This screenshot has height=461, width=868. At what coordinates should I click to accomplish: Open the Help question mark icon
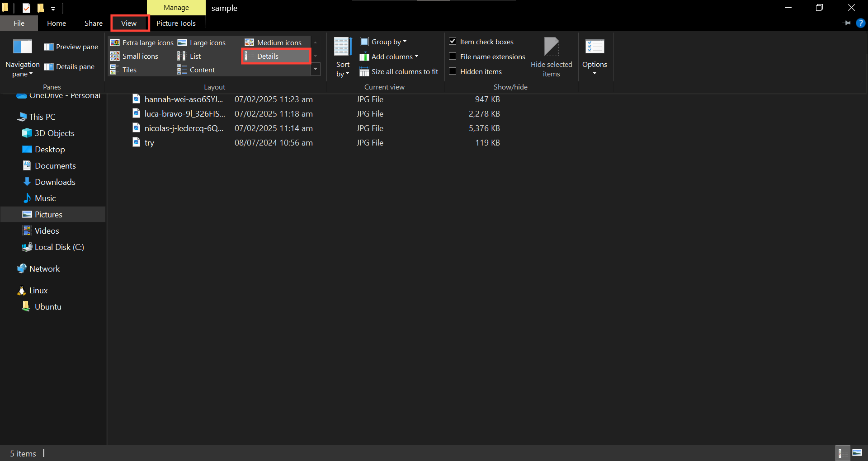click(x=860, y=23)
